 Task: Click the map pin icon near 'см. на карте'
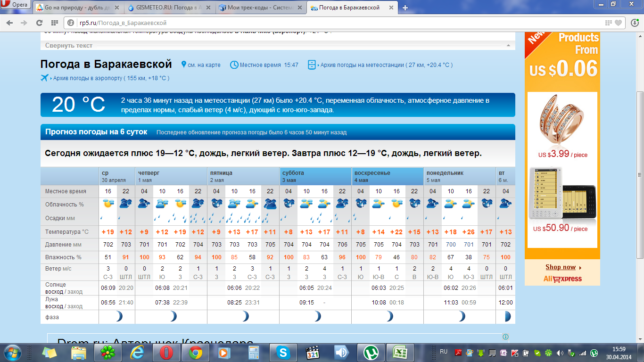(x=183, y=65)
